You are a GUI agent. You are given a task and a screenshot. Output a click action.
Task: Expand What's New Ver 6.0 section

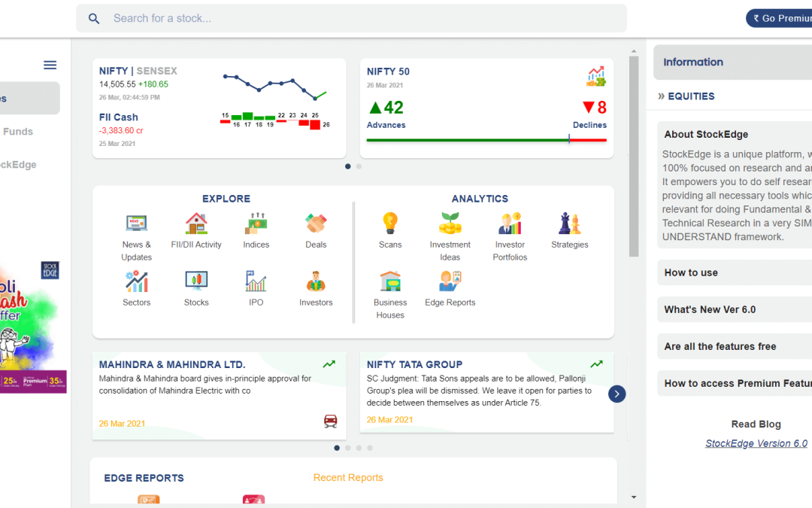point(735,309)
